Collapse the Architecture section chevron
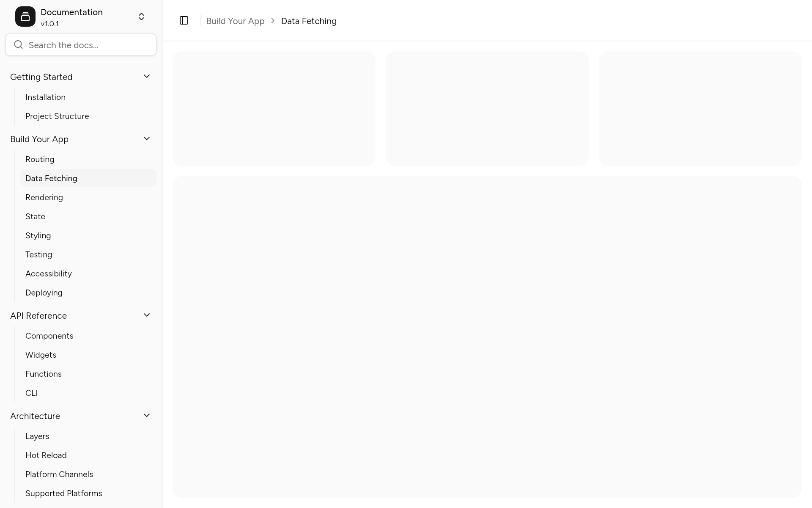 (x=147, y=415)
